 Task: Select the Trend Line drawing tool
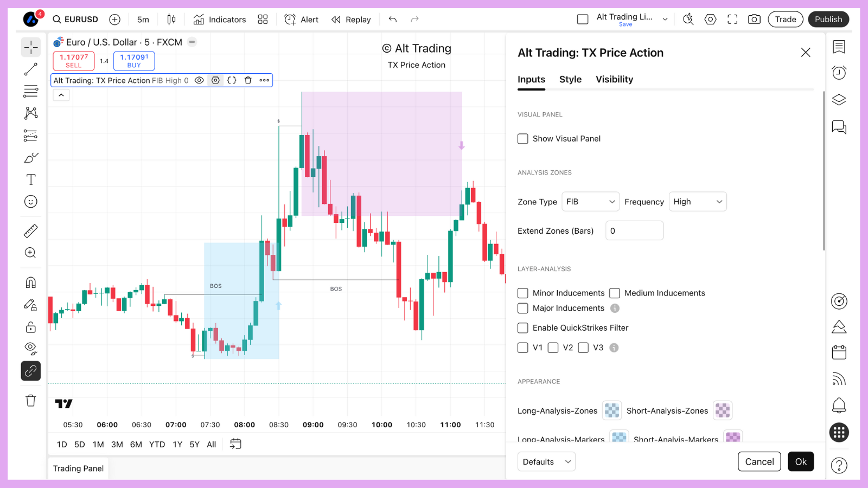point(31,69)
